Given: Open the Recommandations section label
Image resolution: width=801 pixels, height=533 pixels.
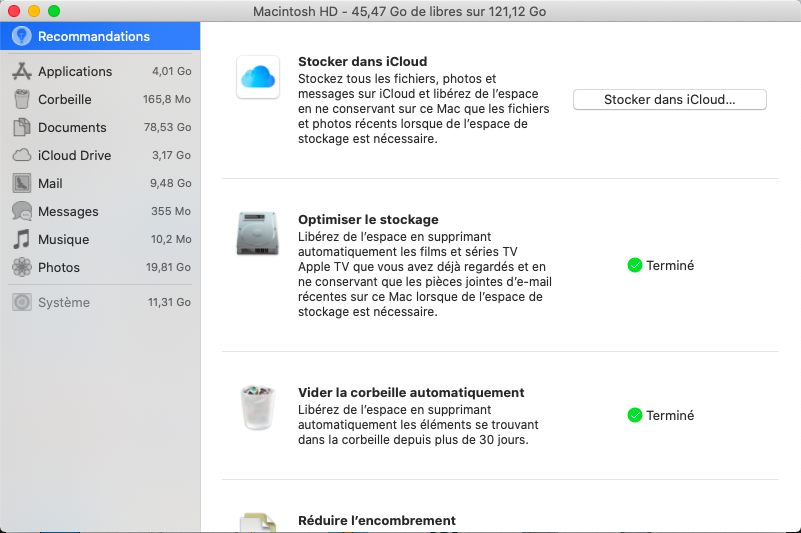Looking at the screenshot, I should pyautogui.click(x=94, y=36).
